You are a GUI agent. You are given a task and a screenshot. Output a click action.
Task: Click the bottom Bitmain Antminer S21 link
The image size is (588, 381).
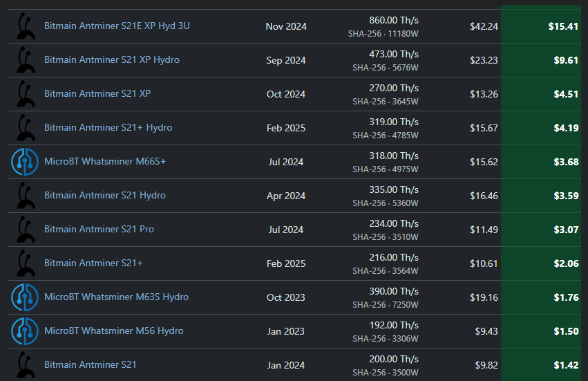coord(91,364)
